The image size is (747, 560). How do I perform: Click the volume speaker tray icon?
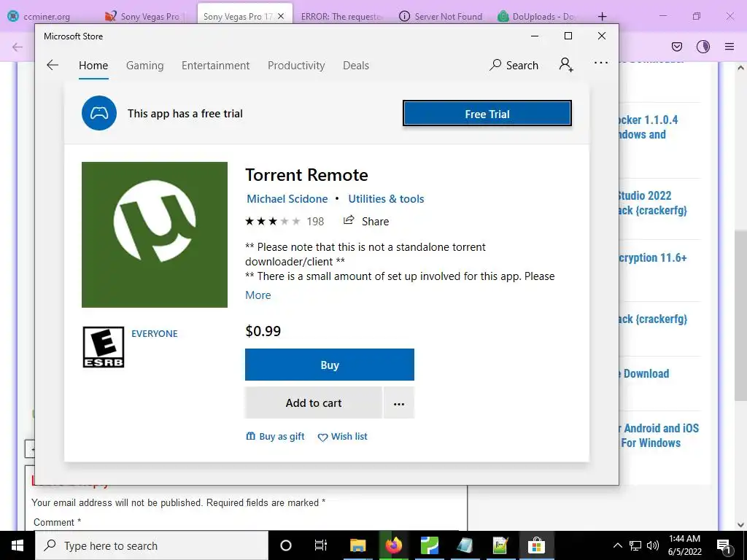click(653, 545)
